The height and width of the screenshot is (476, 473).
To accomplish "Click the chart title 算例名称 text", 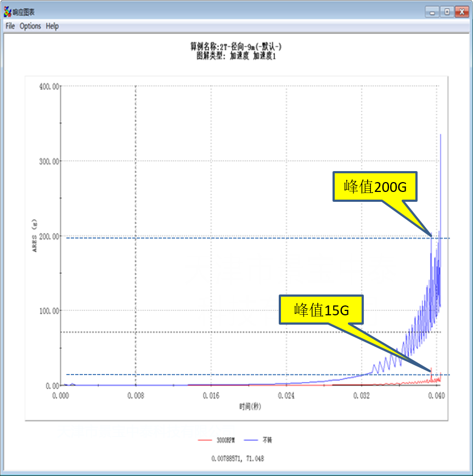I will click(236, 47).
